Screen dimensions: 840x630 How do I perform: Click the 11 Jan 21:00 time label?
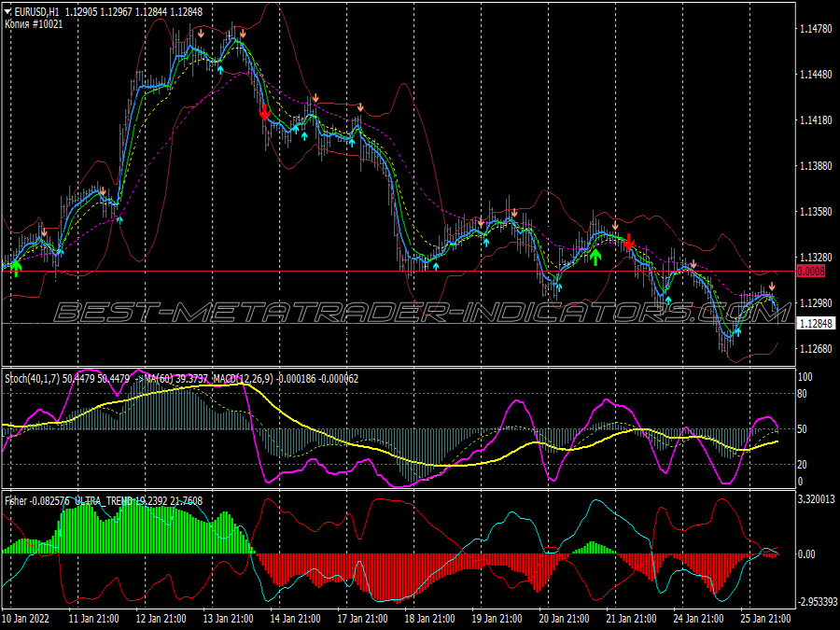(93, 619)
